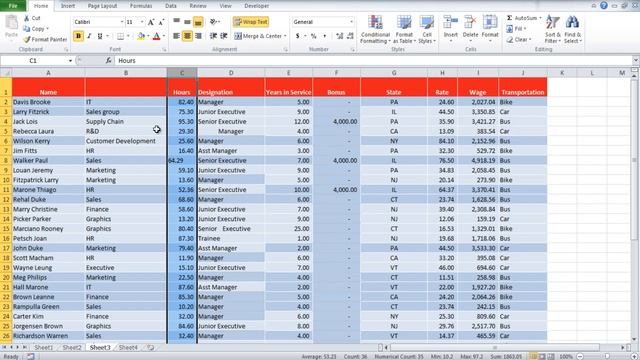Viewport: 640px width, 360px height.
Task: Apply the yellow Fill Color bucket
Action: pos(141,36)
